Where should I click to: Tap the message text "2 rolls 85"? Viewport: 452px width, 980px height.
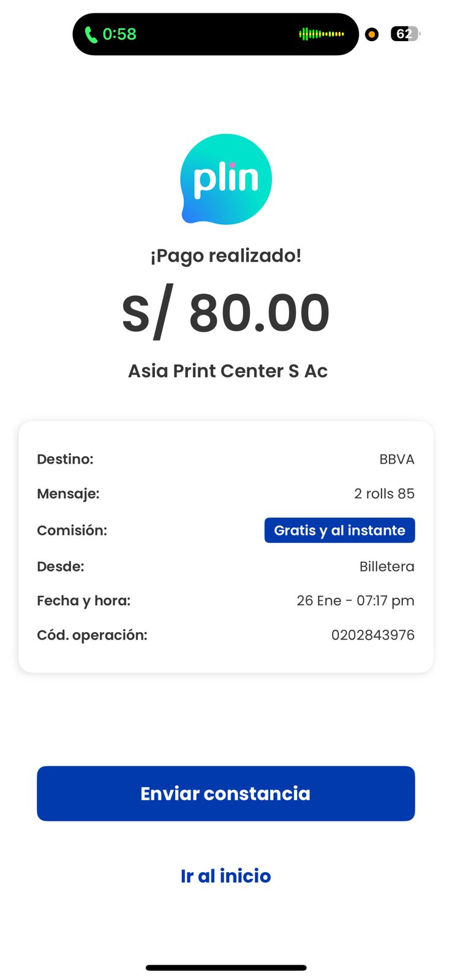click(x=384, y=494)
